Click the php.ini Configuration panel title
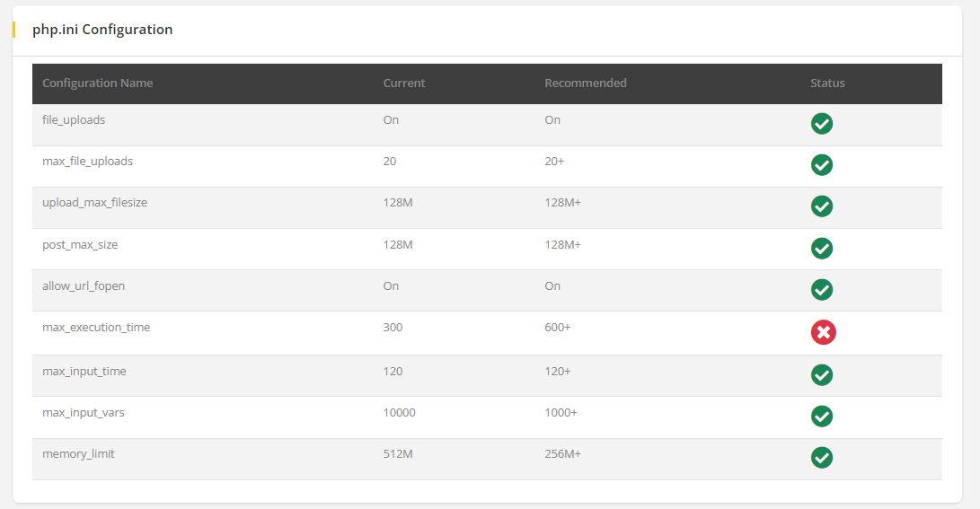980x509 pixels. (x=102, y=30)
